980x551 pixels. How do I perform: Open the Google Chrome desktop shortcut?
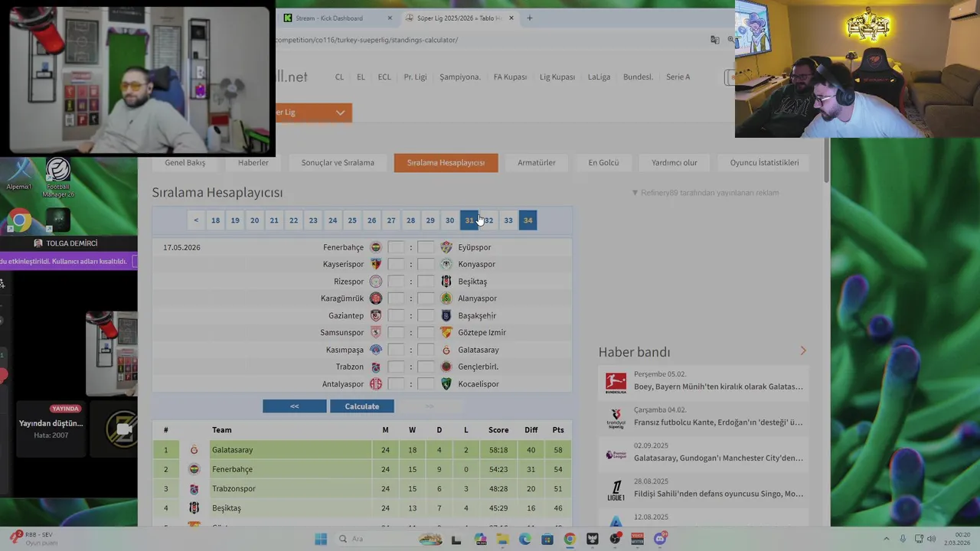20,221
